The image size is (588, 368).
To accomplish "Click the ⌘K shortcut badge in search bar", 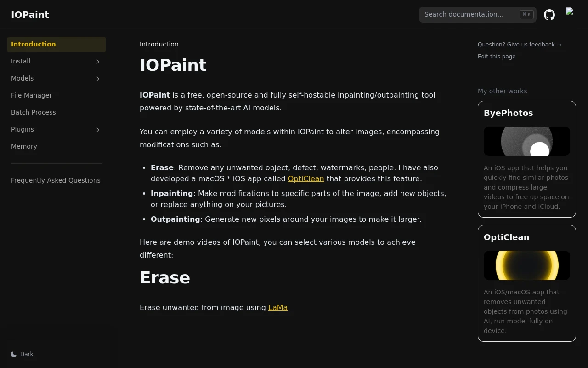I will coord(526,14).
